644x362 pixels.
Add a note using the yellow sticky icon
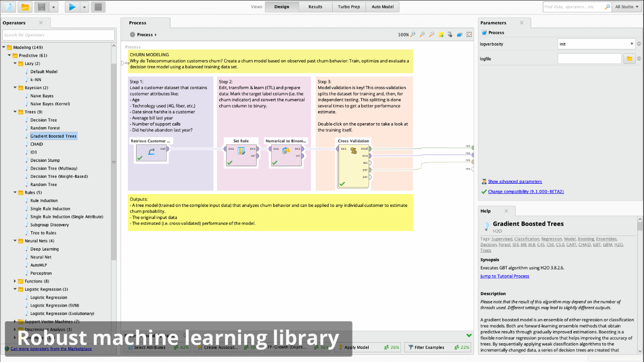click(x=441, y=35)
